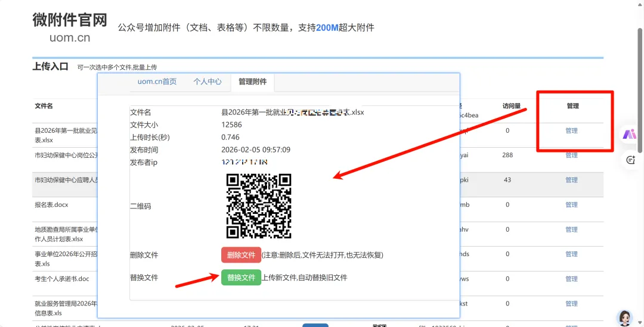Image resolution: width=644 pixels, height=327 pixels.
Task: Open 管理 link for 地质勘查局 row
Action: [571, 229]
